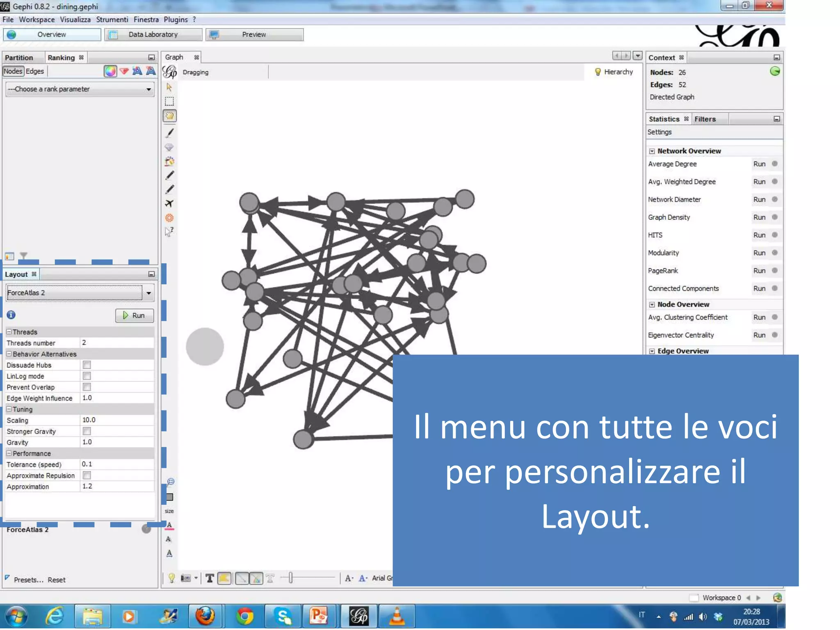Screen dimensions: 840x630
Task: Click the Gephi taskbar icon
Action: pos(359,616)
